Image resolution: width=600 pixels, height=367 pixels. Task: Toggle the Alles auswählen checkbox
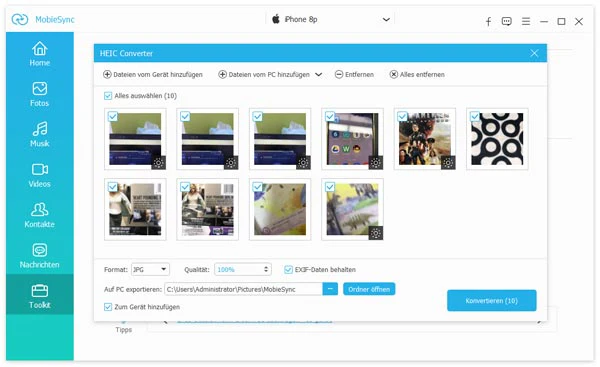[x=108, y=96]
